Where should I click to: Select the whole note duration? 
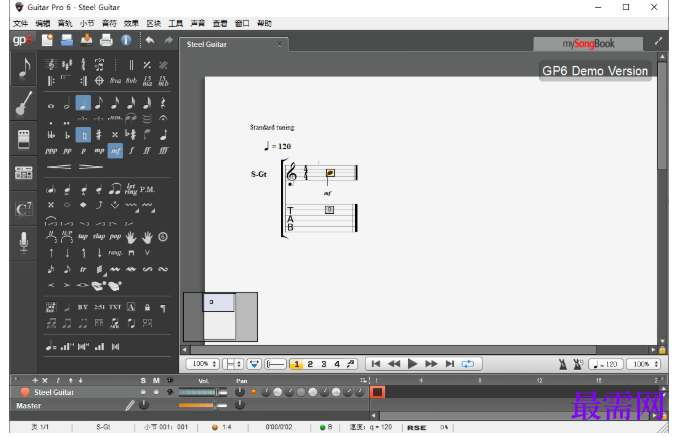tap(51, 105)
